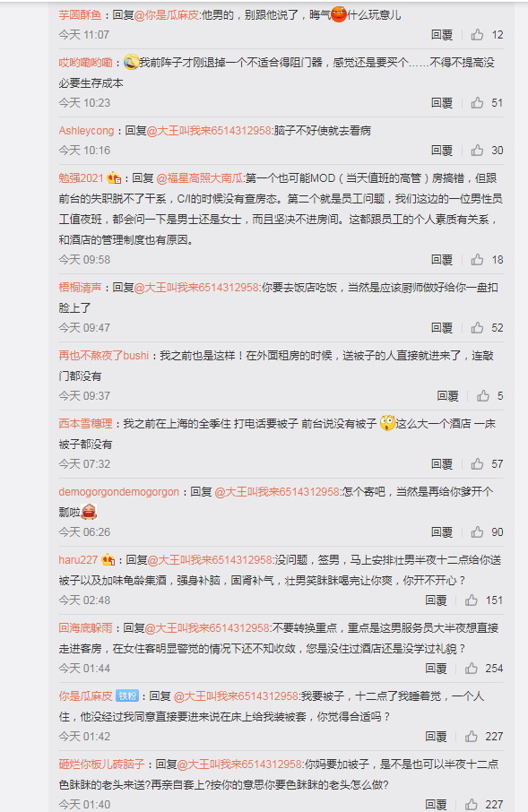Like the comment by 芋圆酥鱼
528x812 pixels.
[x=477, y=35]
